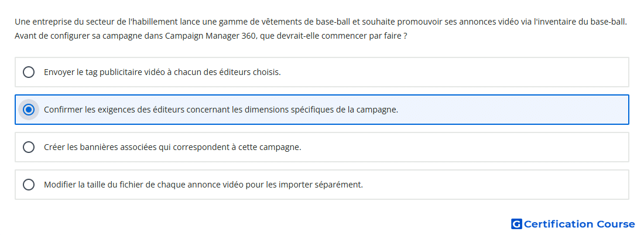Click answer text 'Confirmer les exigences des éditeurs…'
Image resolution: width=644 pixels, height=235 pixels.
[221, 110]
